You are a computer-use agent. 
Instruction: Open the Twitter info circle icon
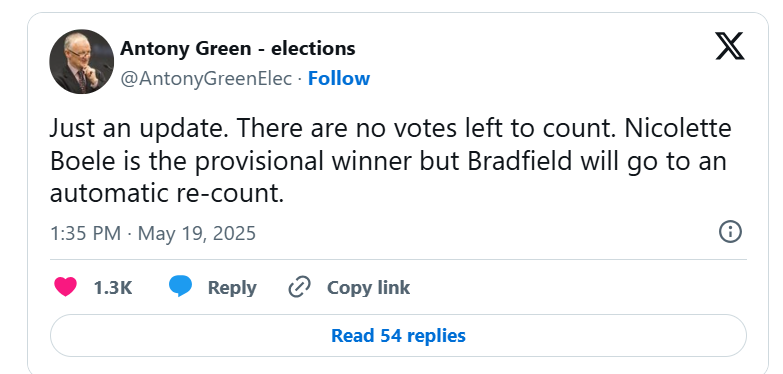pos(730,232)
